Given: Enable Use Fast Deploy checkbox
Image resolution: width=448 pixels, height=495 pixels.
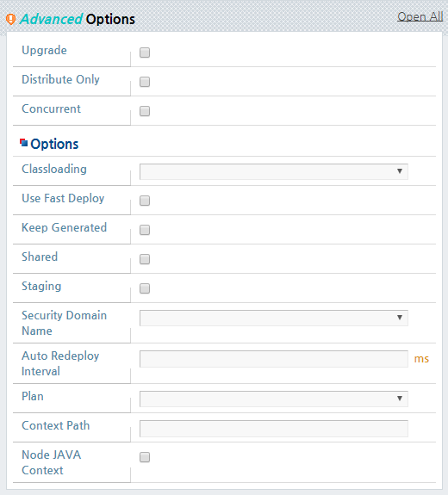Looking at the screenshot, I should click(145, 201).
